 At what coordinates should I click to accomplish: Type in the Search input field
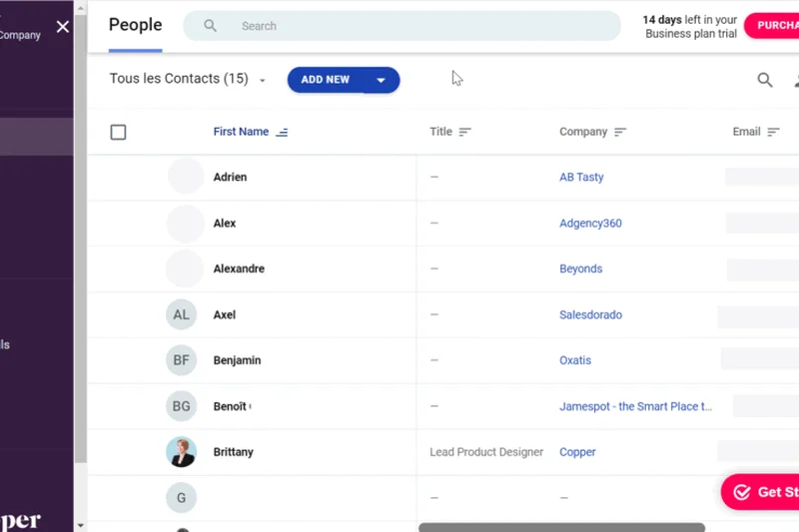tap(419, 26)
